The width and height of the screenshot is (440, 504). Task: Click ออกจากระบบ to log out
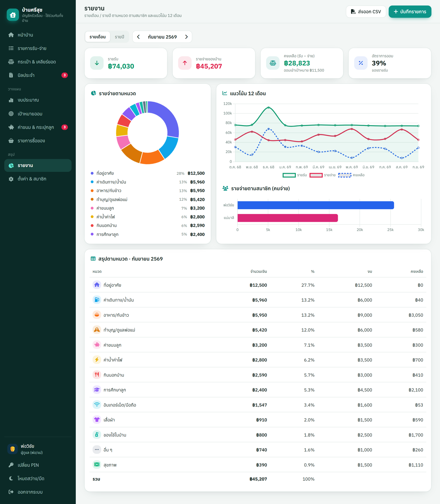pyautogui.click(x=38, y=492)
